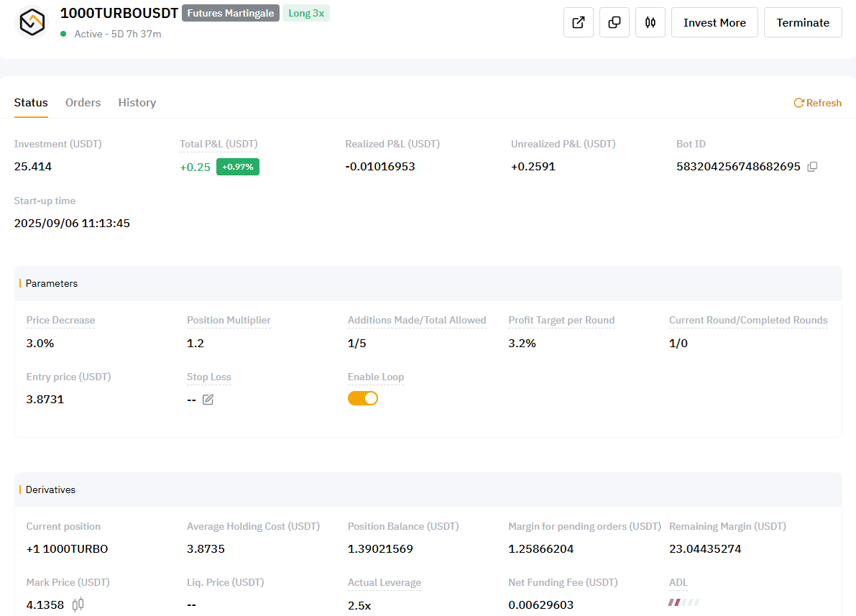Edit the Stop Loss value

click(208, 400)
